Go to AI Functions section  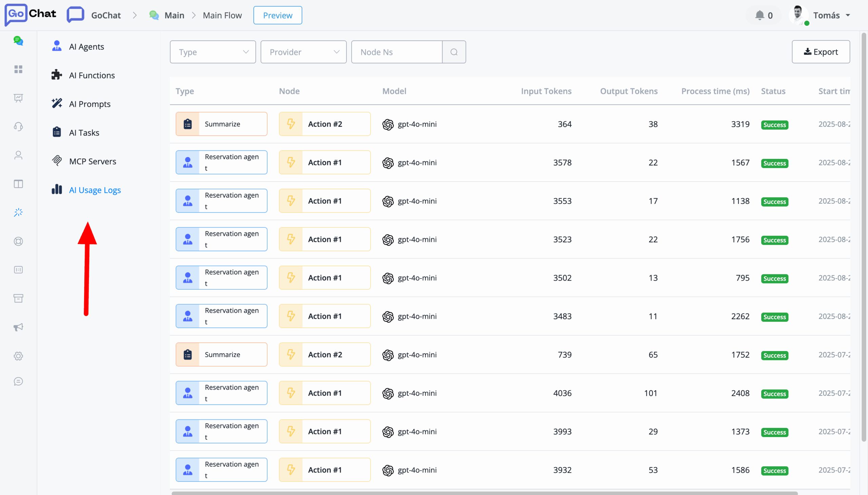click(92, 75)
